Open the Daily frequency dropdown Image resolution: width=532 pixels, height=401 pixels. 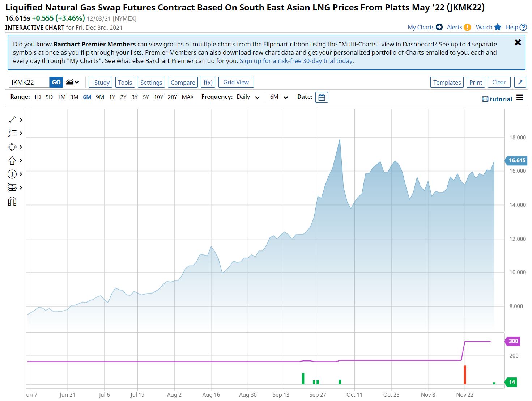pos(248,97)
